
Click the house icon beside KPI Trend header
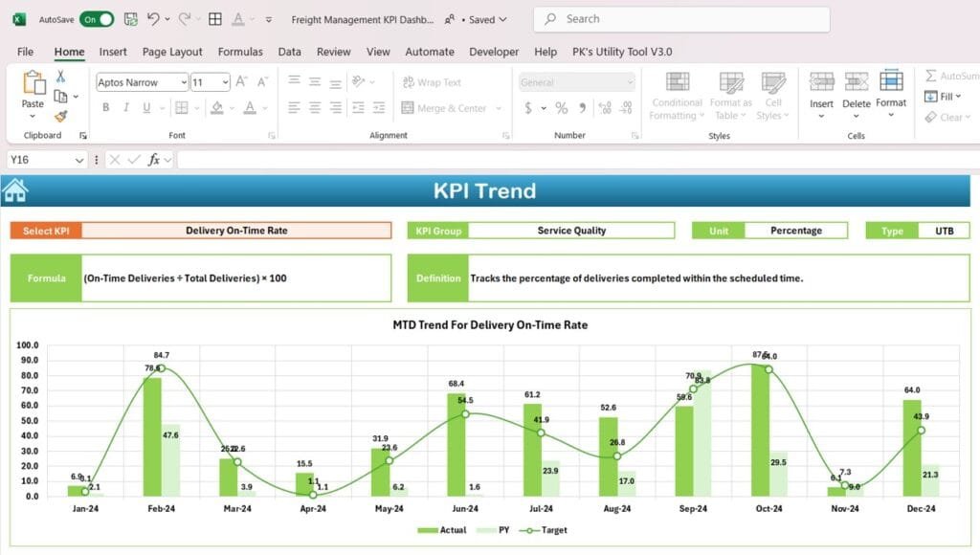tap(13, 190)
